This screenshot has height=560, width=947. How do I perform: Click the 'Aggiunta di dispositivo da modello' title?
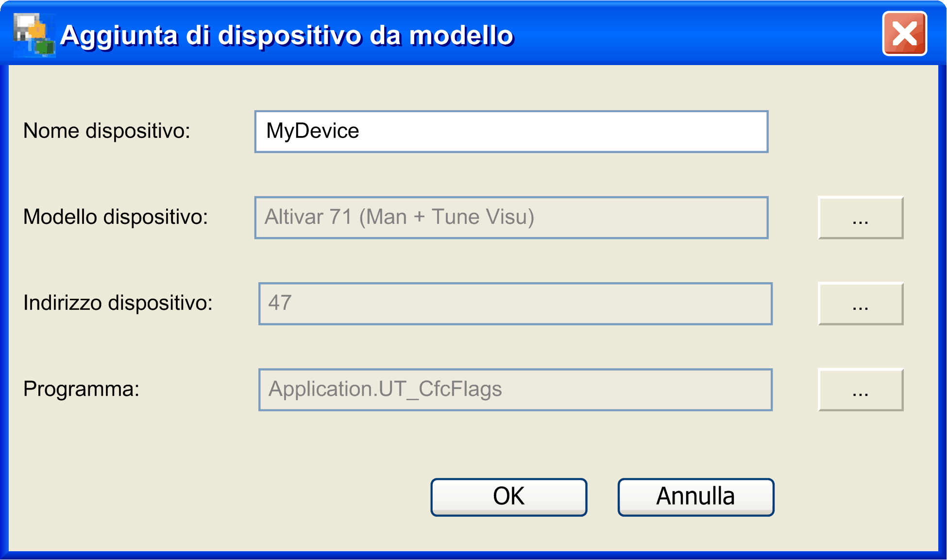coord(287,35)
